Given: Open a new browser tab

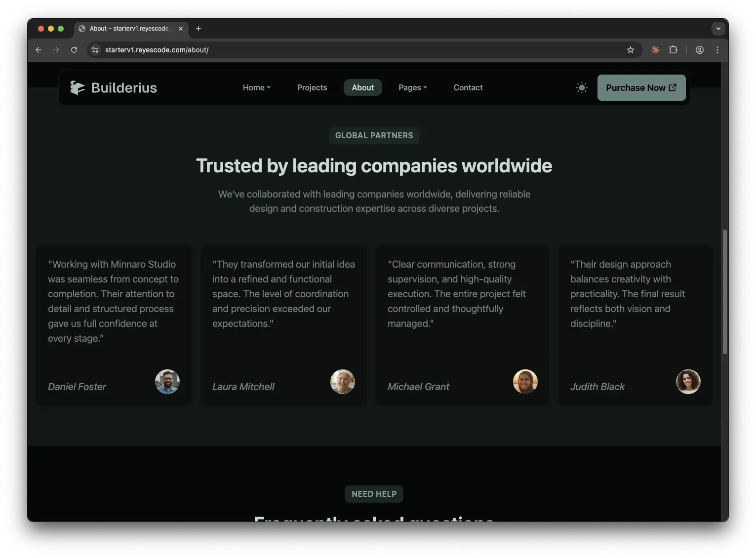Looking at the screenshot, I should point(199,29).
